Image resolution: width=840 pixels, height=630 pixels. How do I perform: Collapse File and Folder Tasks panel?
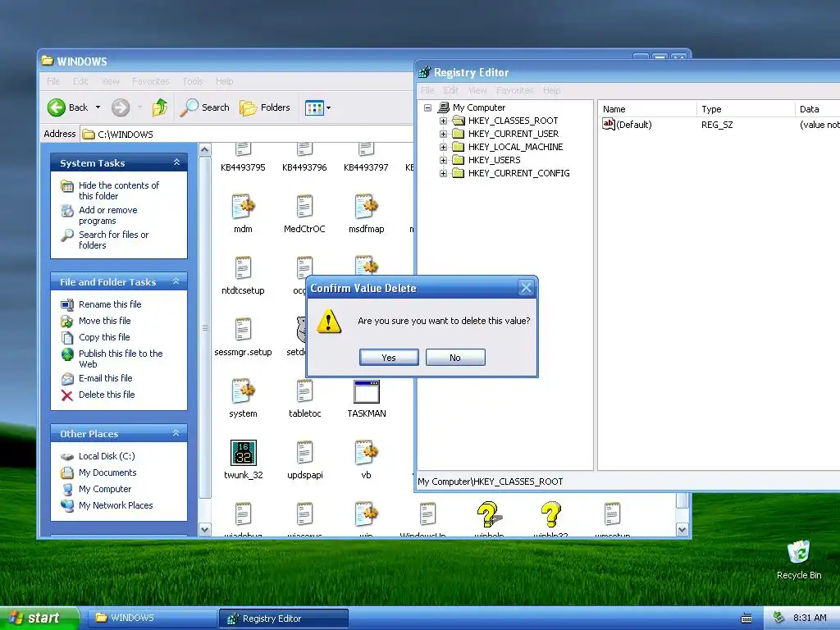[176, 281]
